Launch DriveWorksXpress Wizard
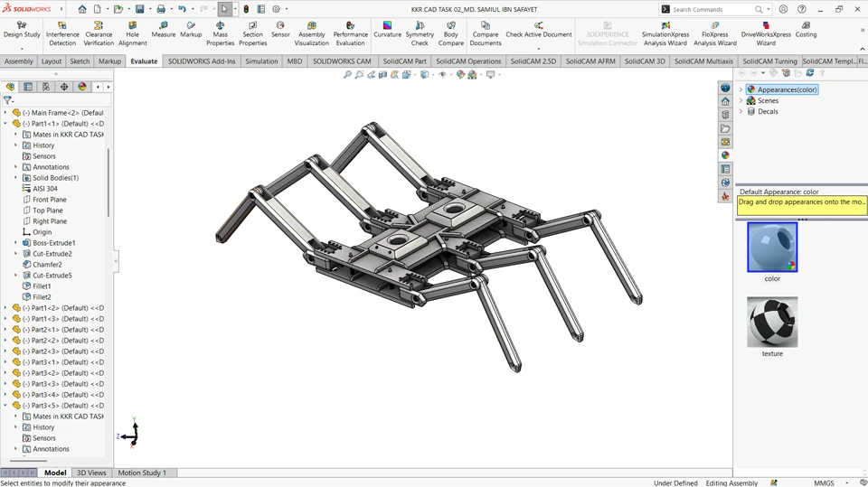868x487 pixels. point(766,33)
